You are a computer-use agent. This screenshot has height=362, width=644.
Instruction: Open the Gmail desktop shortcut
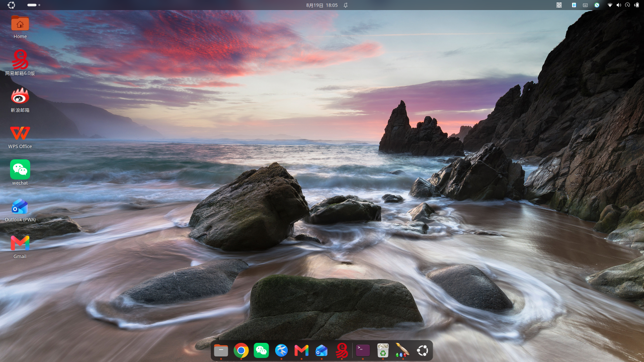20,243
